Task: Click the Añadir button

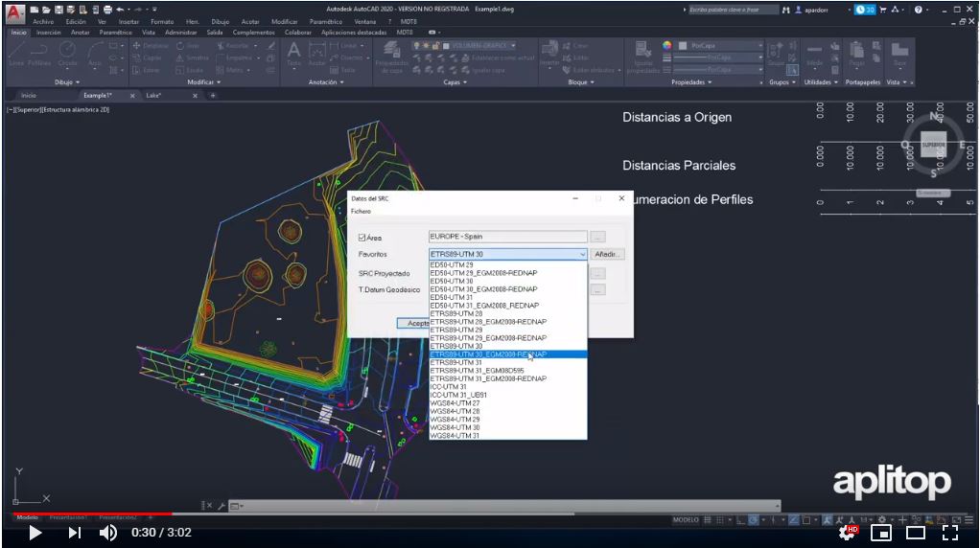Action: pos(608,255)
